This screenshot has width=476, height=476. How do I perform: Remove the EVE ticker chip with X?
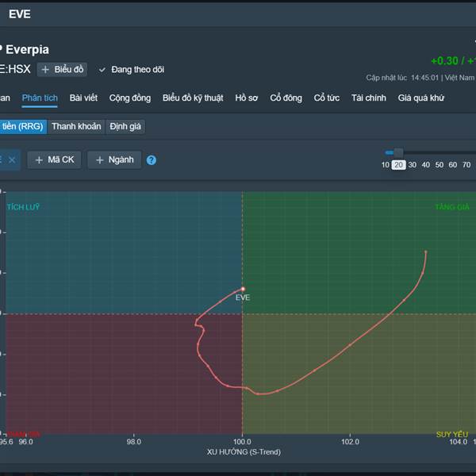(x=12, y=160)
